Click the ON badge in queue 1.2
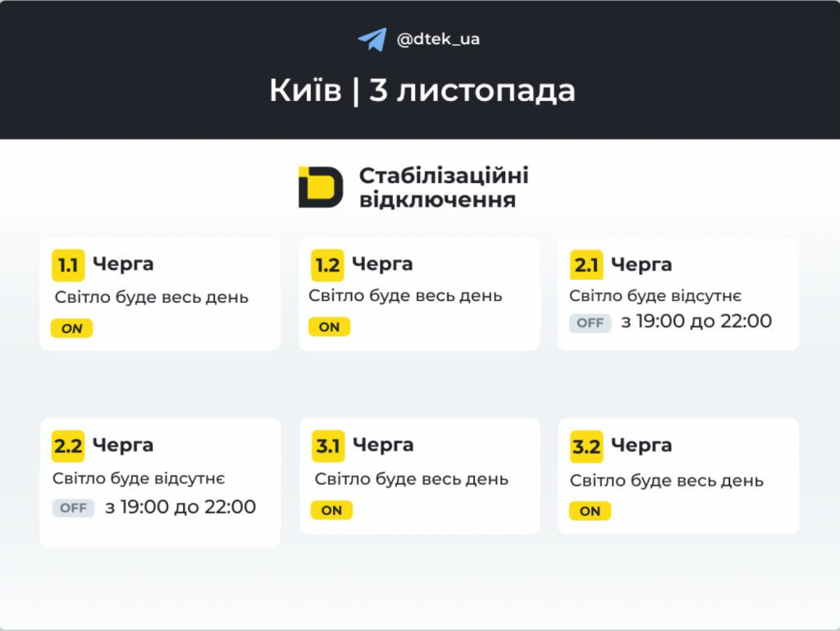 (330, 327)
